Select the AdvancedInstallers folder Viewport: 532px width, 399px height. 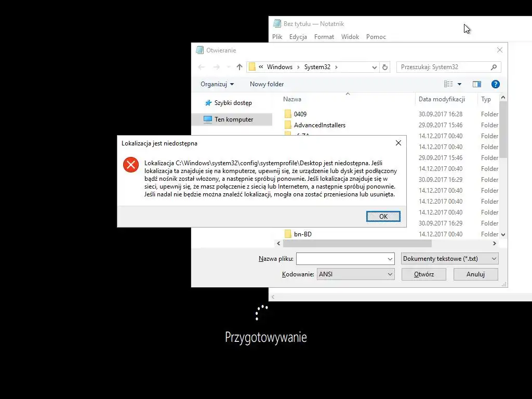click(320, 125)
